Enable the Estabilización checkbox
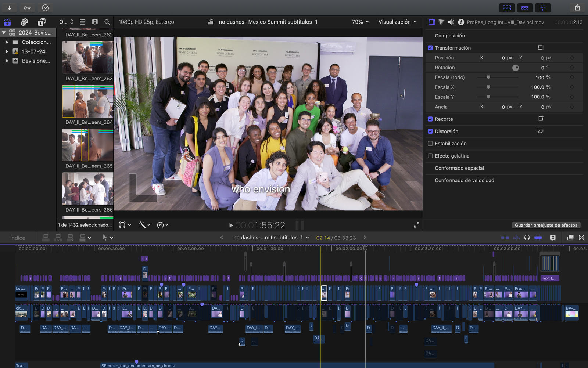Viewport: 588px width, 368px height. 430,144
